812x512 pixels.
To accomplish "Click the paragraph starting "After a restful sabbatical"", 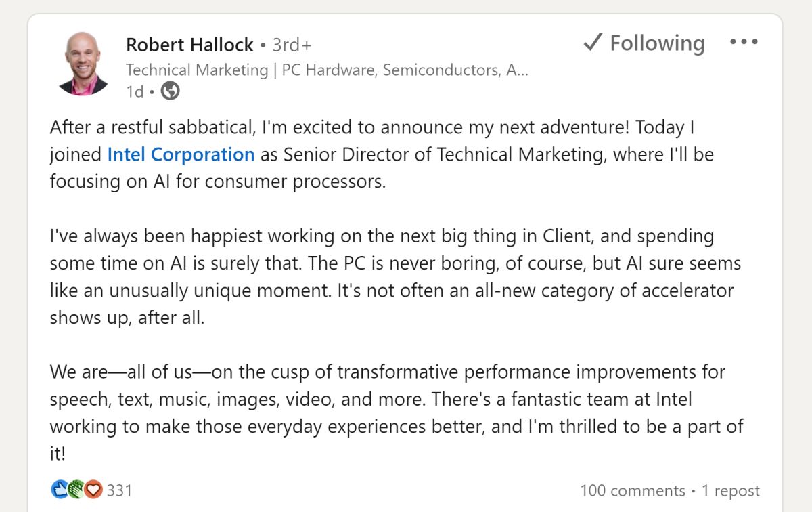I will [x=382, y=154].
